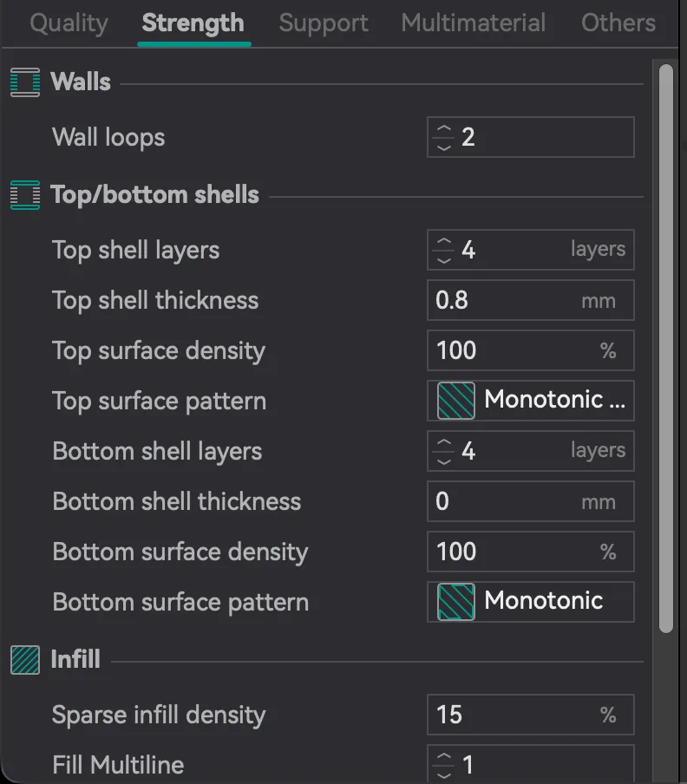Click the Bottom shell thickness field
Screen dimensions: 687x784
coord(531,501)
